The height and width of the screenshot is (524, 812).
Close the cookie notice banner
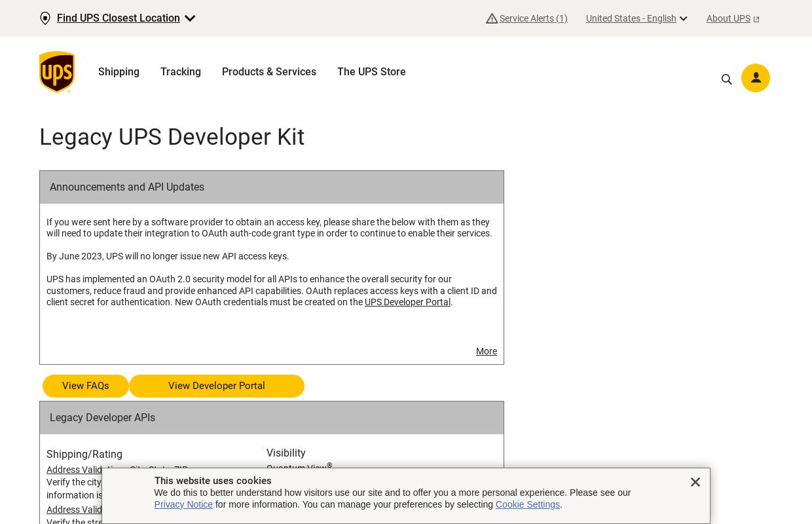[695, 482]
